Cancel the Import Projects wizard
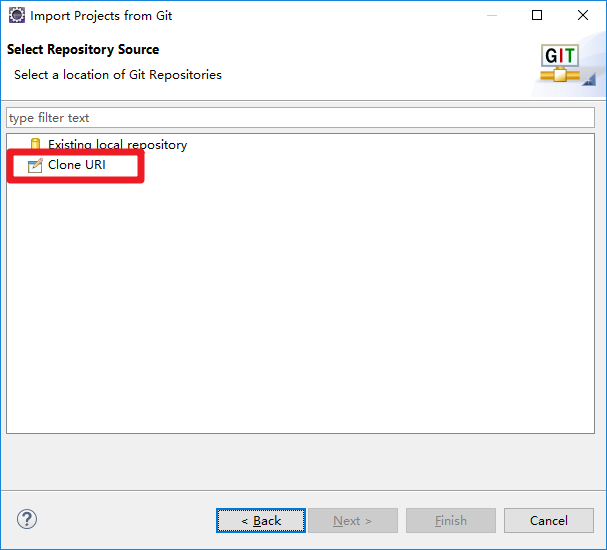This screenshot has height=550, width=607. point(549,521)
